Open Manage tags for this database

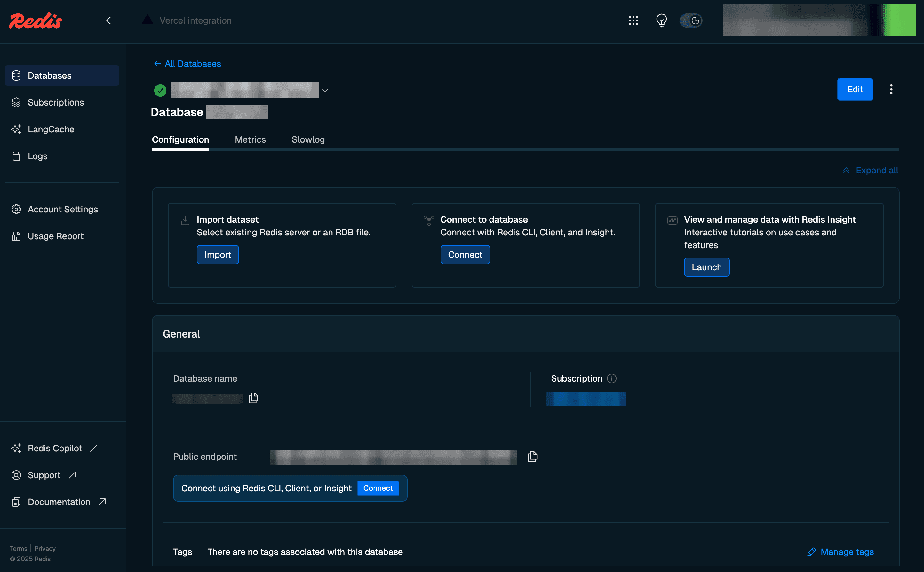click(847, 552)
